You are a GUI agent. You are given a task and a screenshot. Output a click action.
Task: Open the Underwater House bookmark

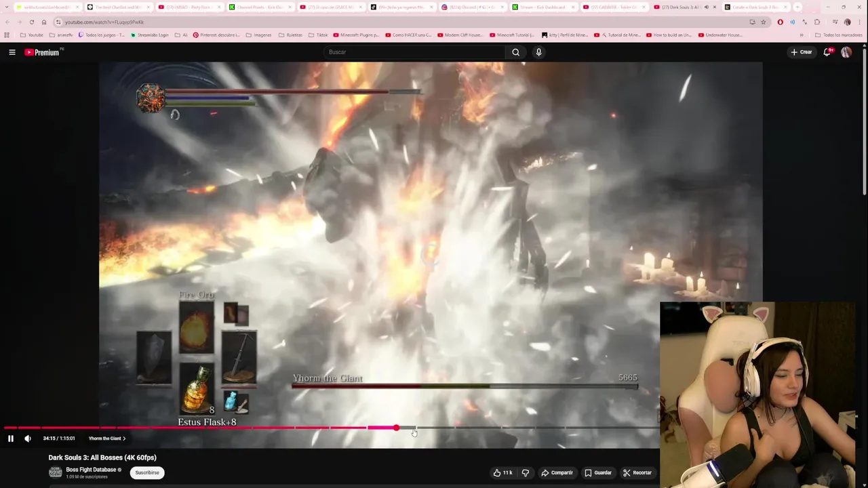[720, 35]
